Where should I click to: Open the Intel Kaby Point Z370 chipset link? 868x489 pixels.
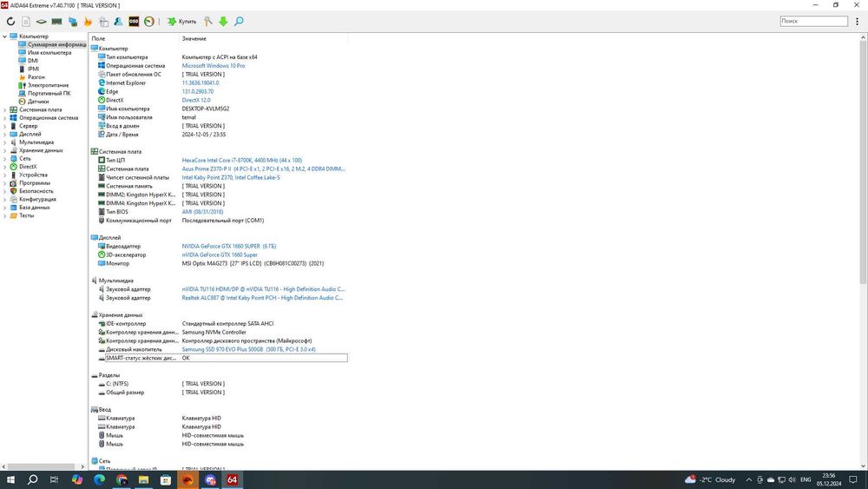[231, 178]
